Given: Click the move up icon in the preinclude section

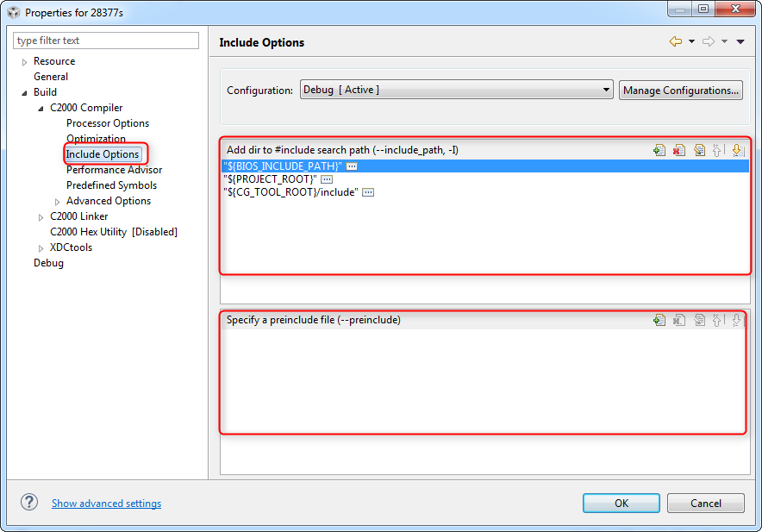Looking at the screenshot, I should 717,320.
